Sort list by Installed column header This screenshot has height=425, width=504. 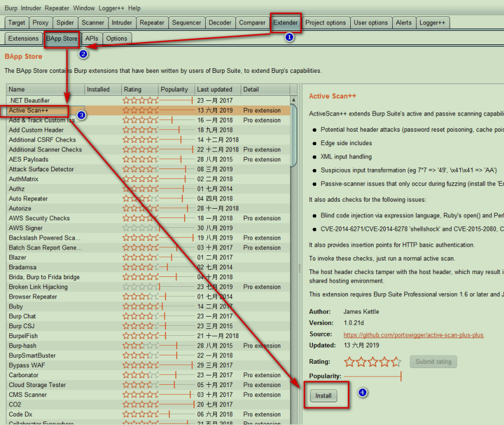pos(103,89)
